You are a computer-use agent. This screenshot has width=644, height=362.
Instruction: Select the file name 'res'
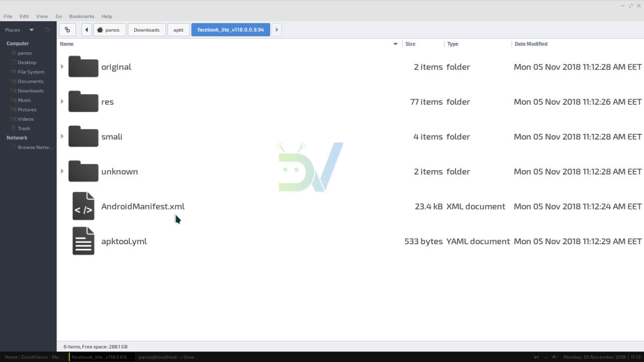click(x=107, y=102)
